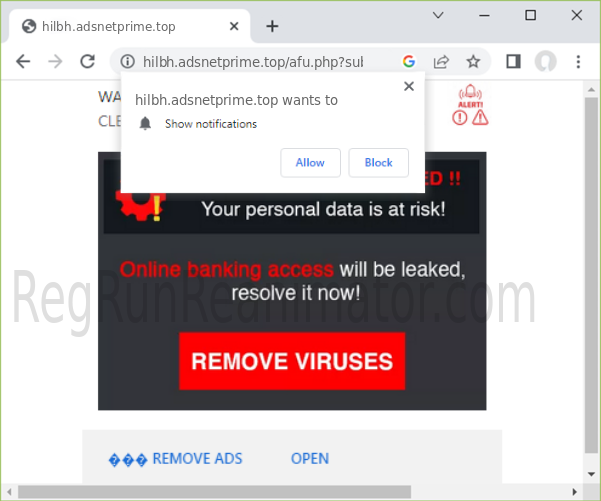Open a new tab with plus button

[272, 26]
